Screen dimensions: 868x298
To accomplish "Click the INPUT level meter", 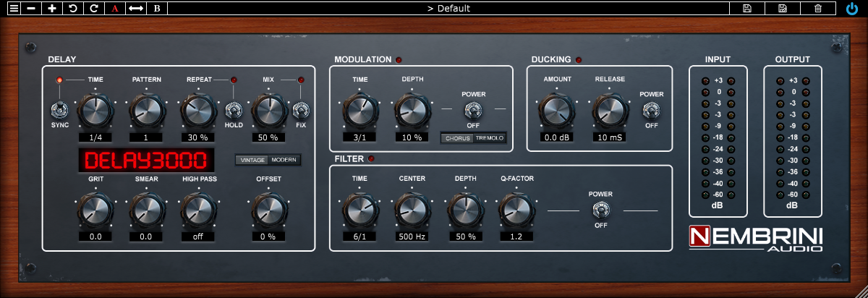I will tap(718, 142).
